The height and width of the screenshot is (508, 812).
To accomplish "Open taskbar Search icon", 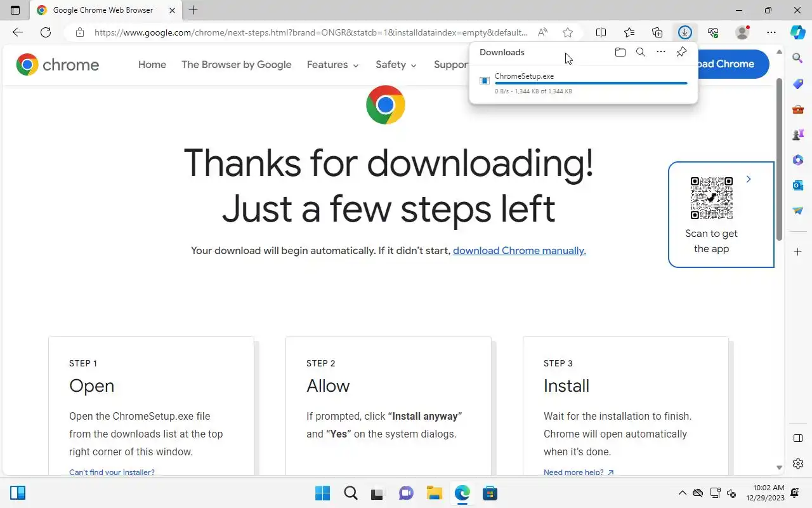I will (x=351, y=493).
